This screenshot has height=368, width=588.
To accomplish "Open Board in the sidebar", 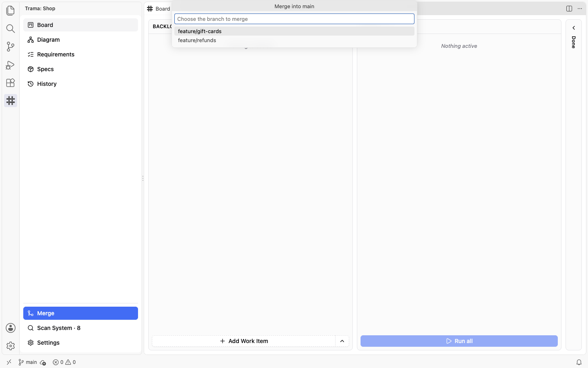I will click(80, 25).
